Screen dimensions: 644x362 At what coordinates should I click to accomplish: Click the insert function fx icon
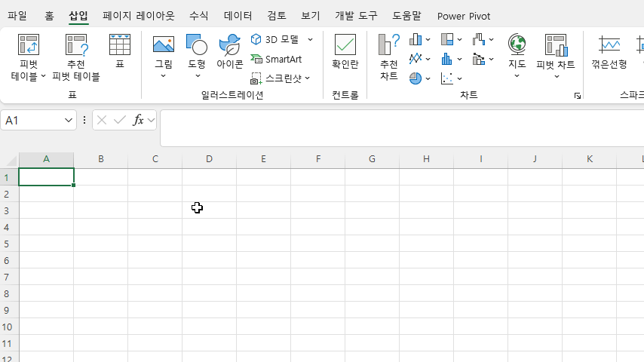pyautogui.click(x=138, y=120)
